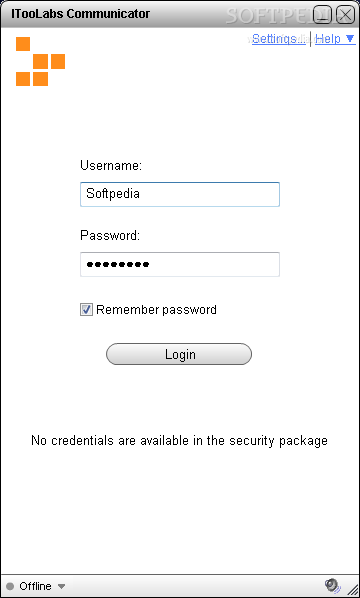Uncheck the Remember password checkbox
This screenshot has height=598, width=360.
coord(86,309)
